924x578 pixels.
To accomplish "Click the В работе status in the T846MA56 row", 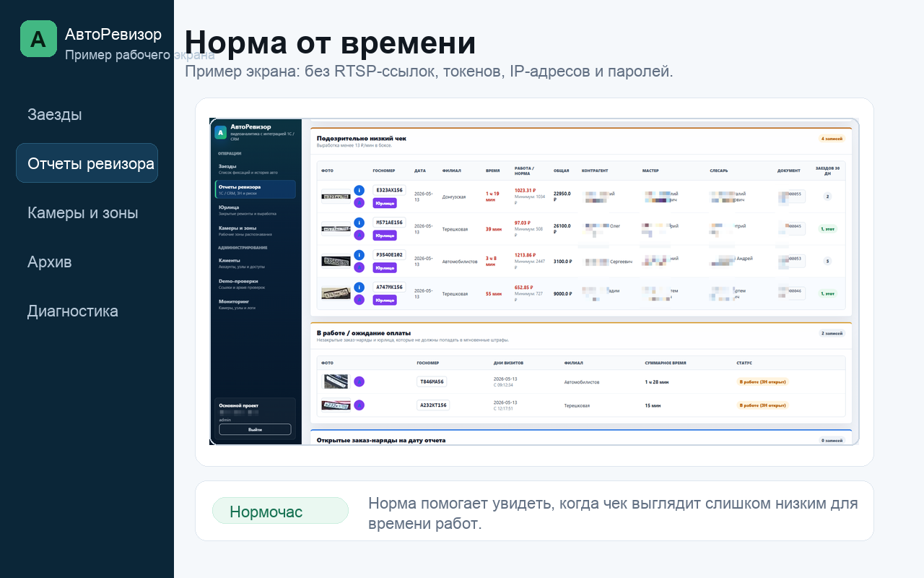I will pyautogui.click(x=762, y=381).
